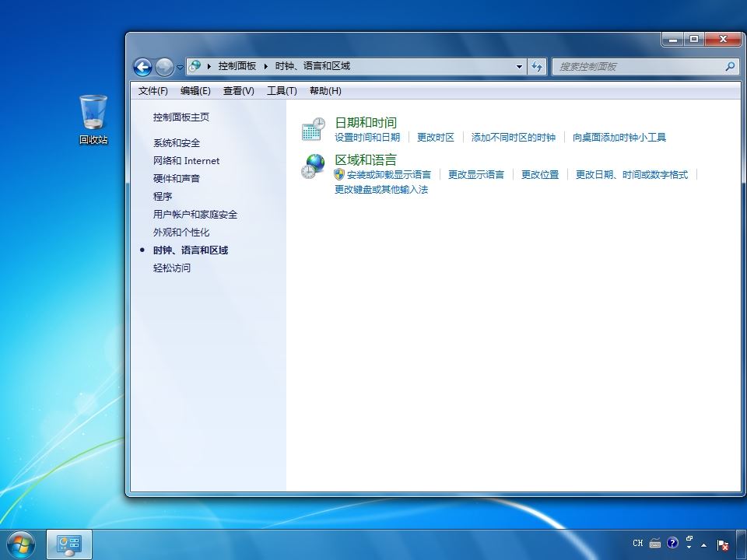Click 控制面板 breadcrumb in address bar

(237, 66)
